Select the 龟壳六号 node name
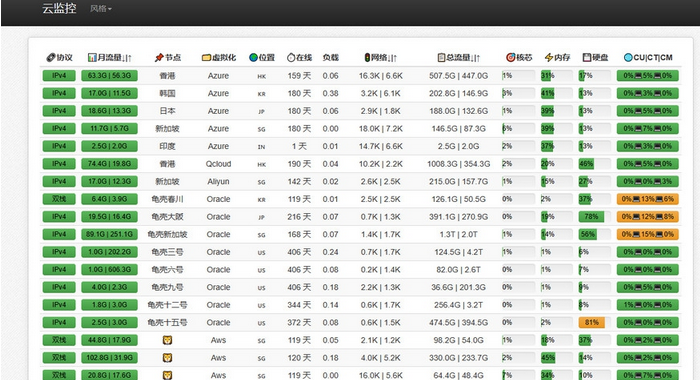This screenshot has width=700, height=380. (x=167, y=270)
